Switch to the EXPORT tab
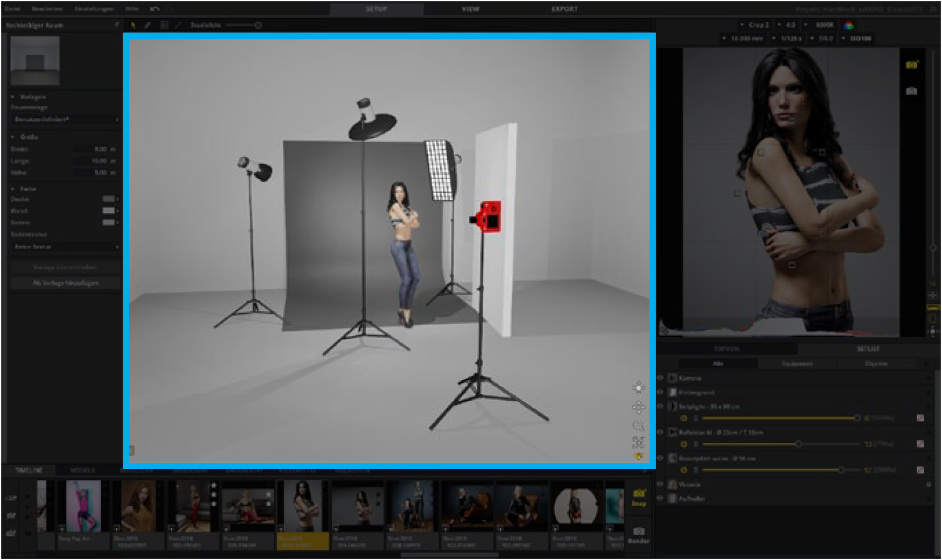The height and width of the screenshot is (560, 942). [564, 9]
